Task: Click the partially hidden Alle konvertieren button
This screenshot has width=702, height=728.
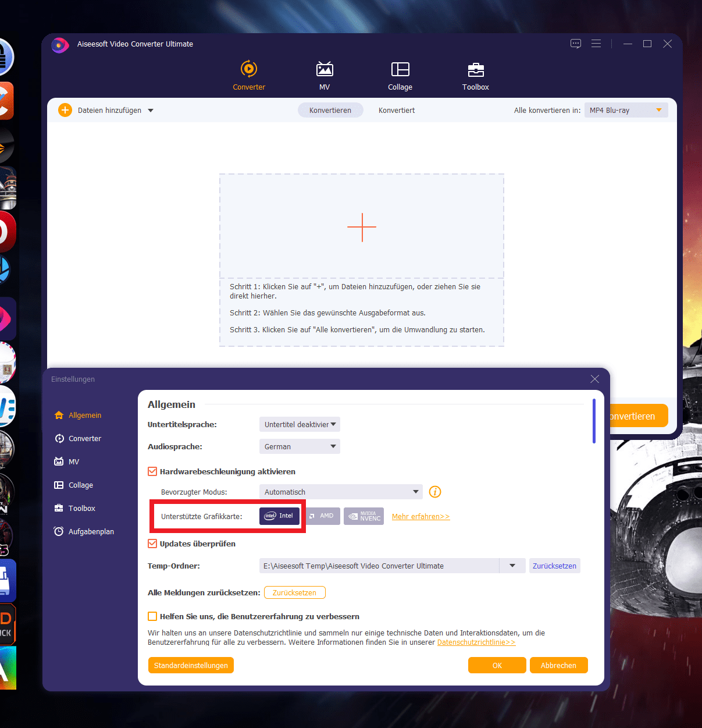Action: pyautogui.click(x=639, y=416)
